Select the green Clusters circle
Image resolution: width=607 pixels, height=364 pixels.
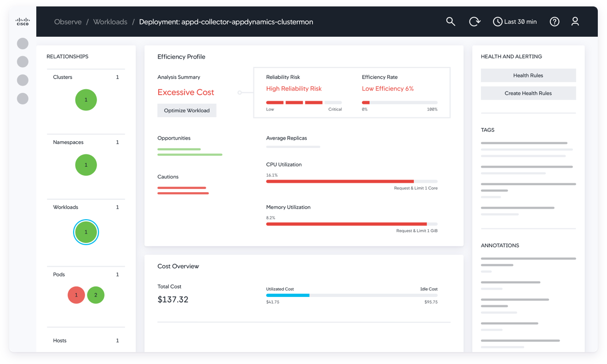pos(86,100)
